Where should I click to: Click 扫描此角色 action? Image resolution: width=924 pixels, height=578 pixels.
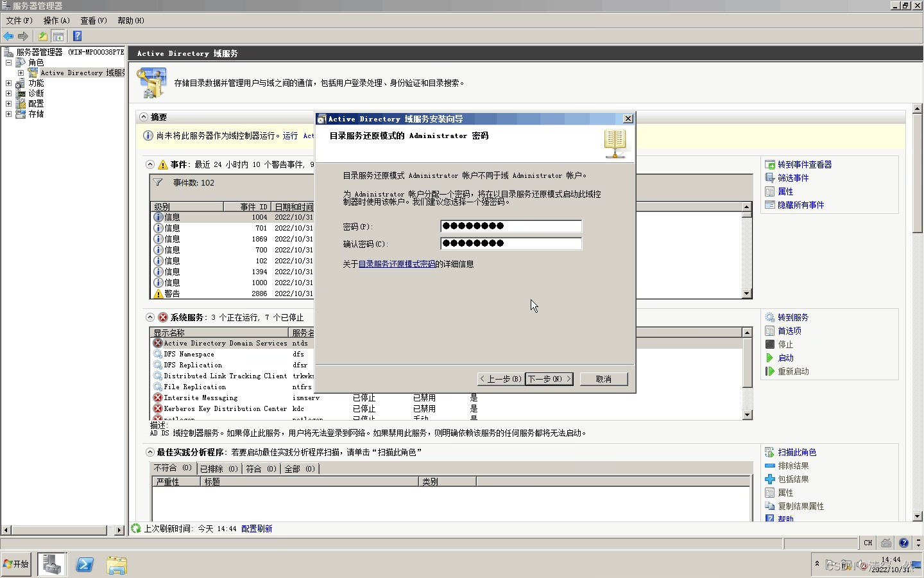tap(797, 452)
